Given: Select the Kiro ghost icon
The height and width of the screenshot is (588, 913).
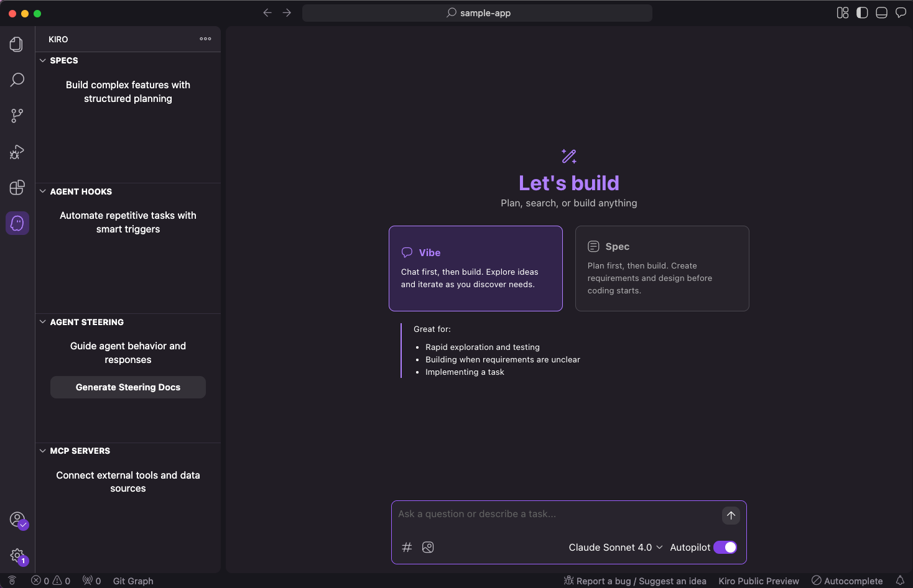Looking at the screenshot, I should [x=17, y=223].
